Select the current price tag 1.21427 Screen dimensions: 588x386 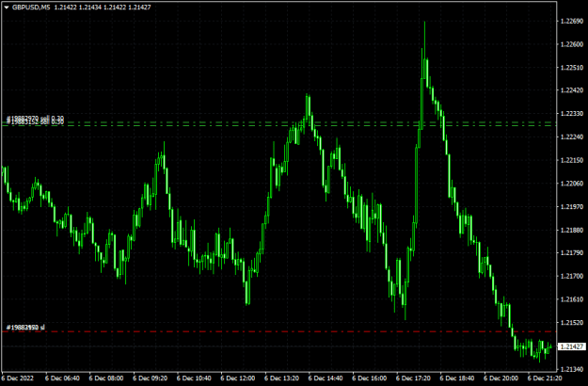click(571, 346)
